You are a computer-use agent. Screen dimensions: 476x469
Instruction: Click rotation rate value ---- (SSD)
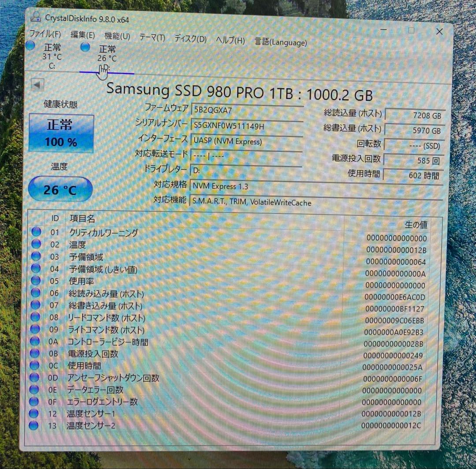point(414,145)
